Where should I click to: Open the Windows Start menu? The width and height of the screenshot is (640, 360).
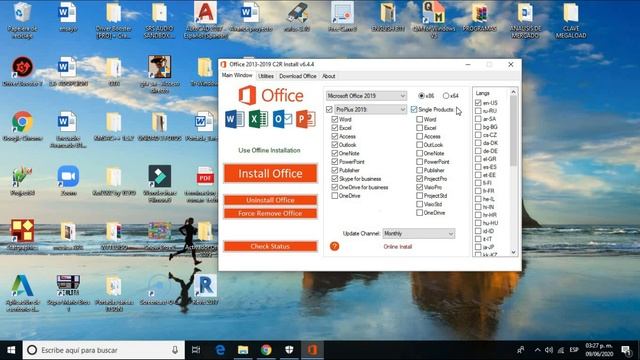click(11, 350)
